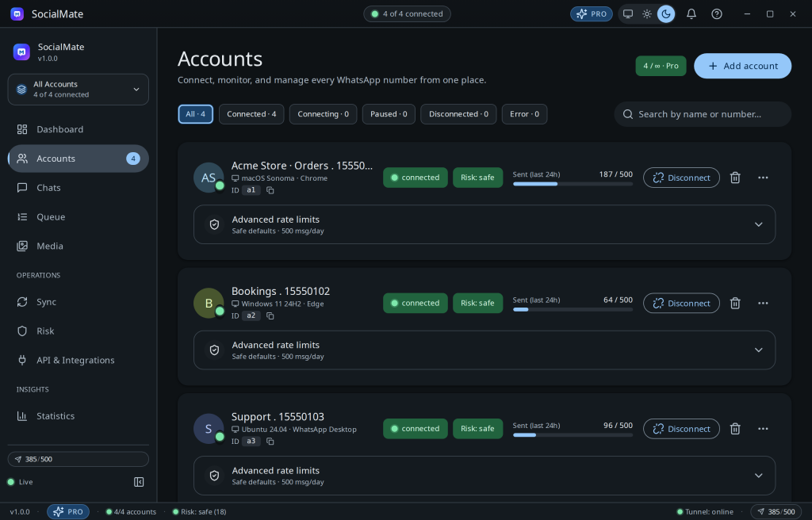Viewport: 812px width, 520px height.
Task: Select 'All · 4' filter
Action: (196, 114)
